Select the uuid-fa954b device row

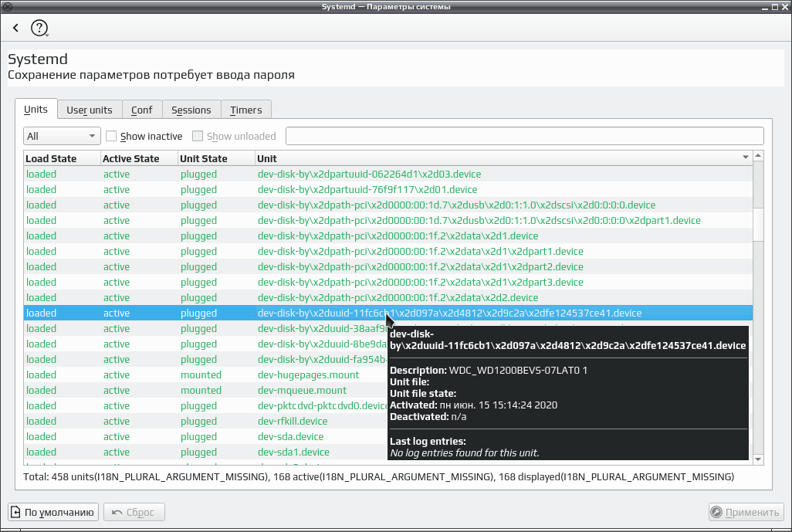205,359
